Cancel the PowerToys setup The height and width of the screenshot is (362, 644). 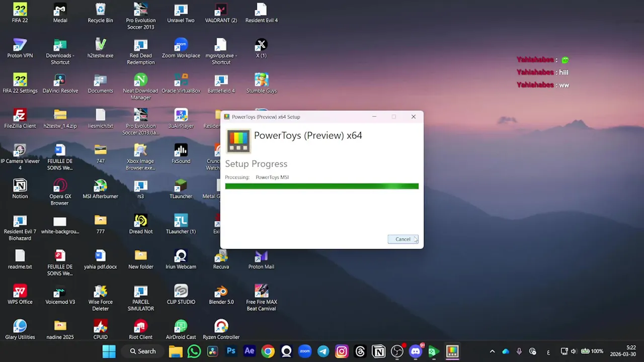403,239
